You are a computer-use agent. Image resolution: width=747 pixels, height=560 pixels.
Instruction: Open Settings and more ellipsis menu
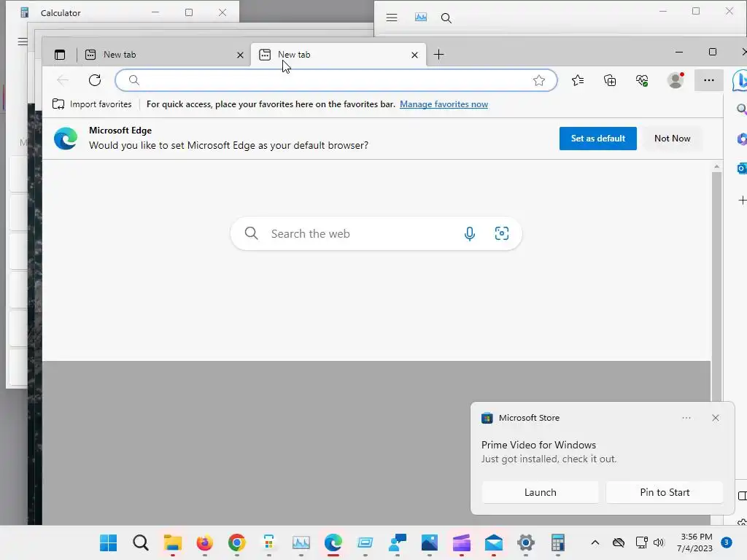pyautogui.click(x=709, y=80)
